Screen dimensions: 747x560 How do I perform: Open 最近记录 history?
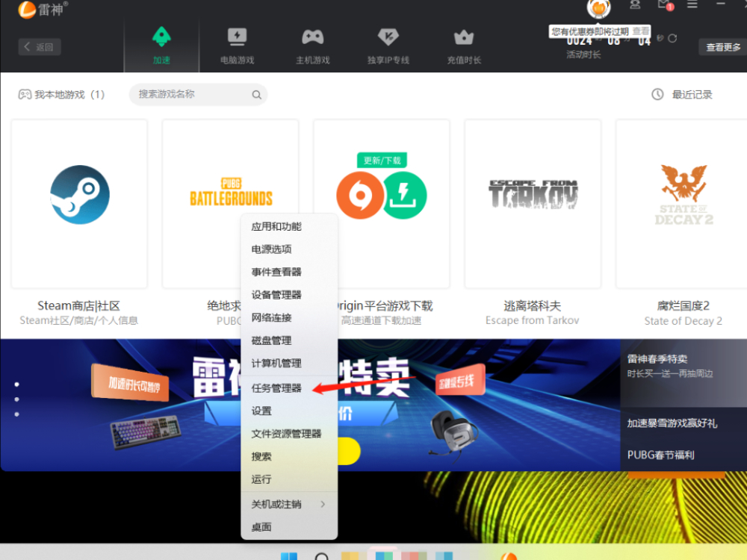click(692, 94)
